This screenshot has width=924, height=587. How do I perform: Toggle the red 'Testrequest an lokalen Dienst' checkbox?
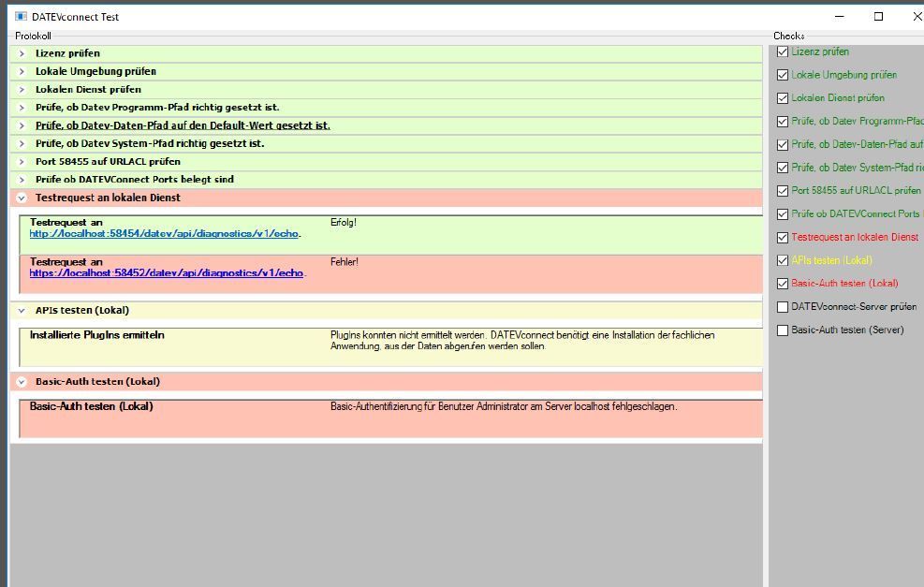(783, 238)
